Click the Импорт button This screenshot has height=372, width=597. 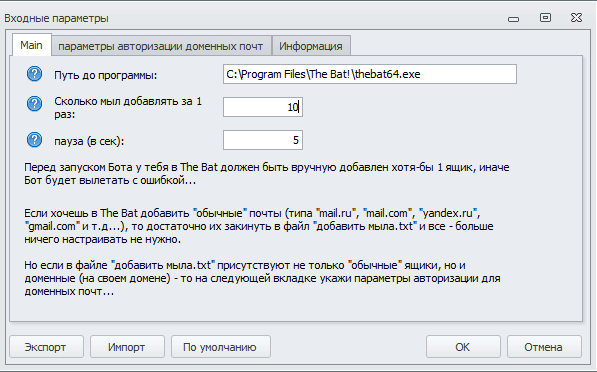127,347
